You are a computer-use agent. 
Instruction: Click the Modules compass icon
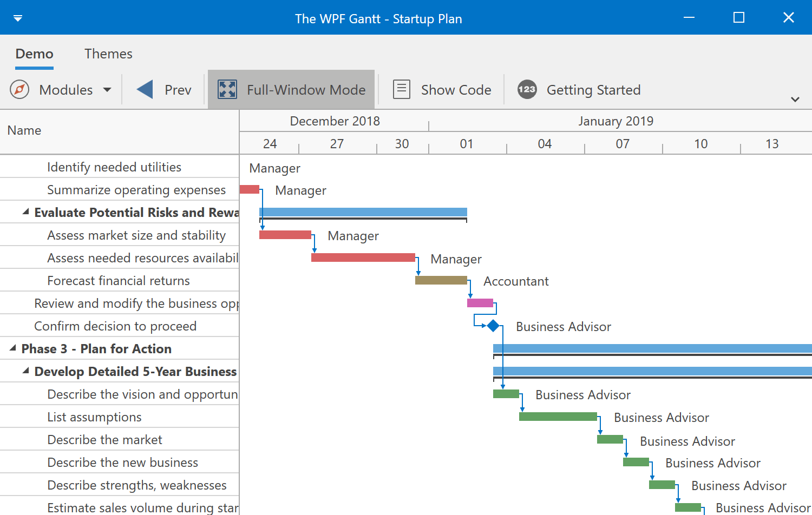tap(19, 89)
